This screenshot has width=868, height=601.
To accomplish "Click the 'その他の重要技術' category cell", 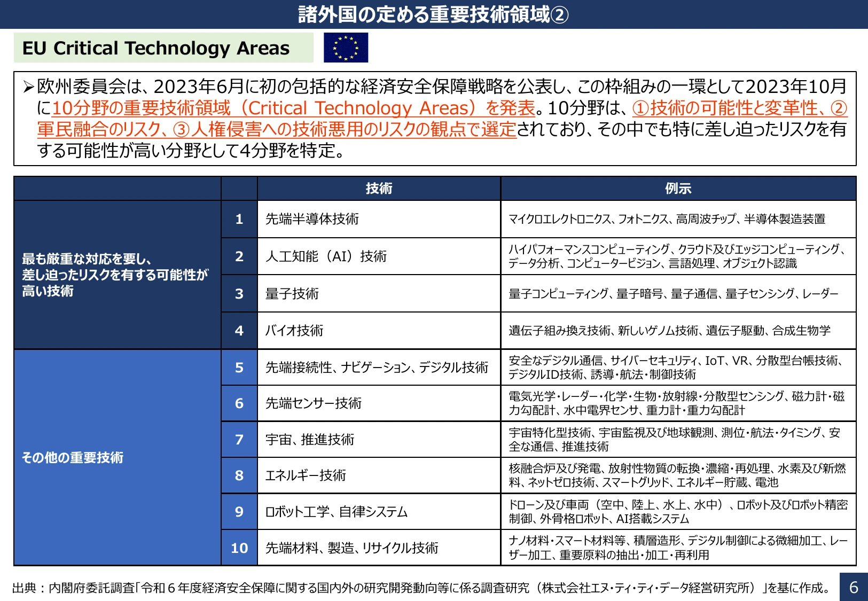I will [118, 457].
